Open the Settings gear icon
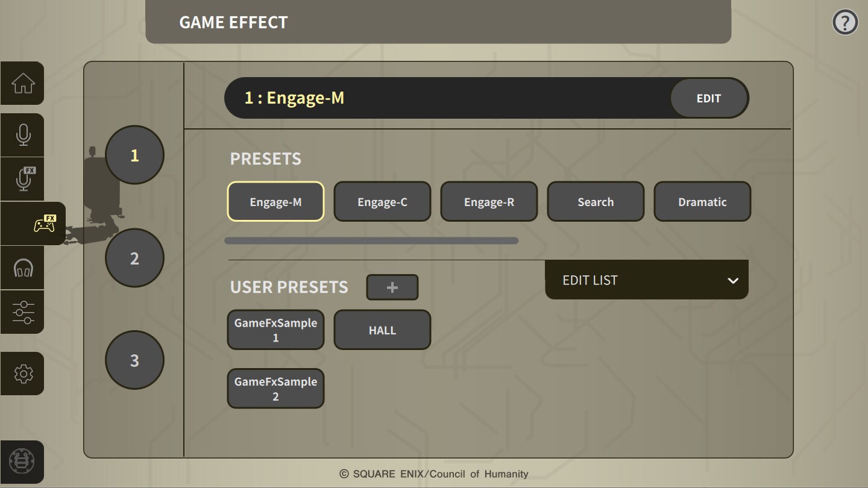 click(x=22, y=374)
